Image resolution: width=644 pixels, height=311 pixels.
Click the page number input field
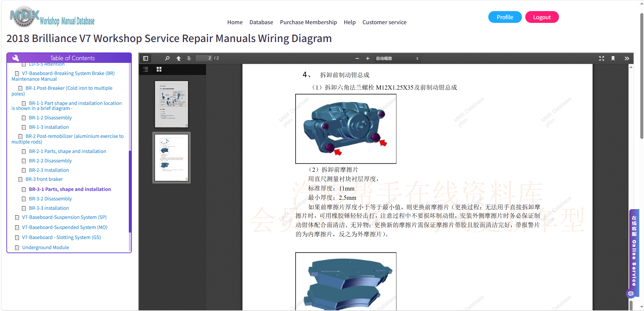pyautogui.click(x=204, y=58)
